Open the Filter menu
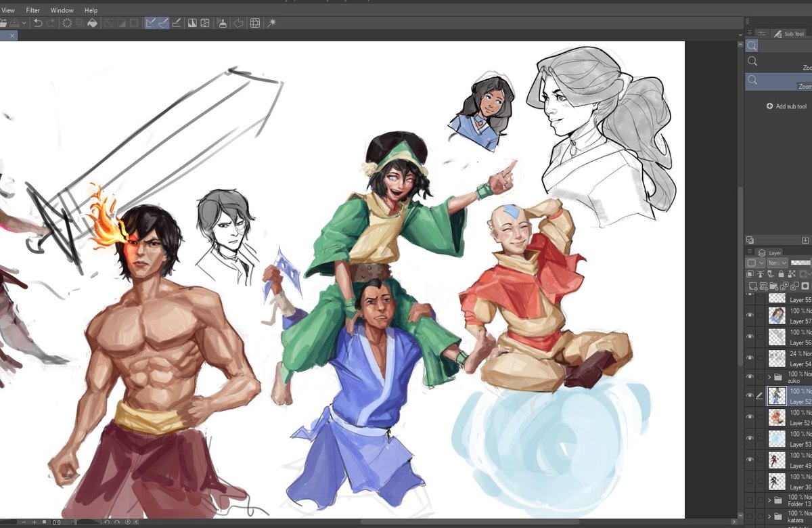Image resolution: width=812 pixels, height=528 pixels. (32, 10)
